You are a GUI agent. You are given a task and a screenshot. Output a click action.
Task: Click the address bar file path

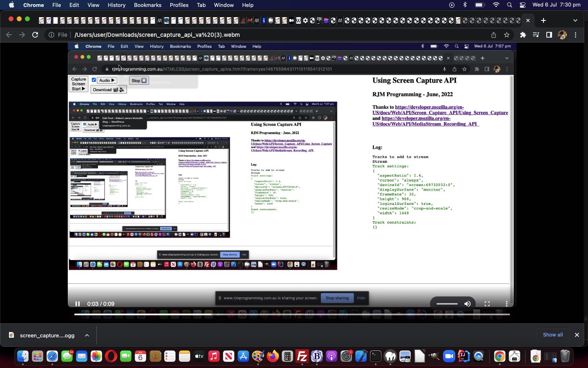click(157, 35)
